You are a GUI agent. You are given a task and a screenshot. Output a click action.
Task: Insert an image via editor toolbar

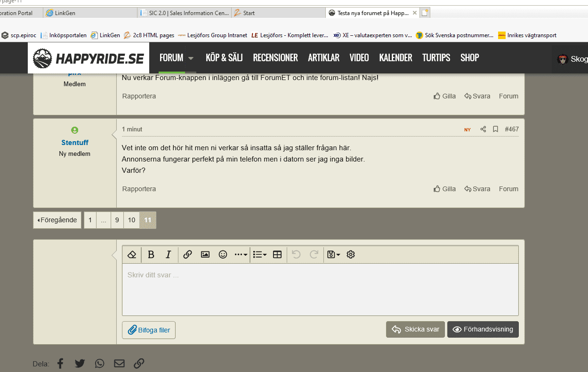205,255
